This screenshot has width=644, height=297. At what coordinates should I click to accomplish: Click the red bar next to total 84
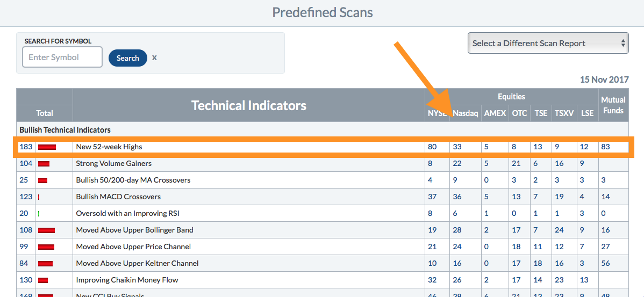click(x=45, y=264)
